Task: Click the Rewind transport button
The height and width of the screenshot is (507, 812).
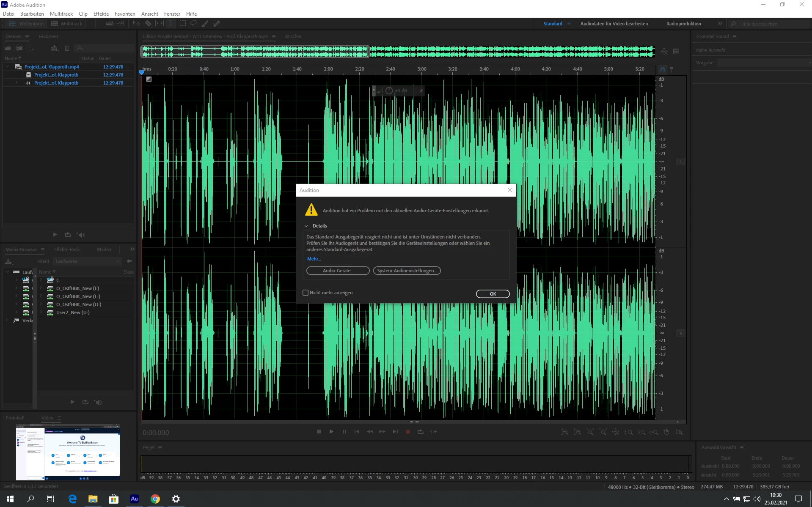Action: [x=370, y=432]
